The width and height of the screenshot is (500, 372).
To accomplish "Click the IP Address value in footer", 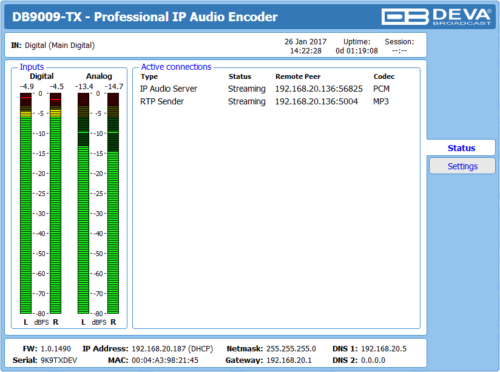I will click(172, 349).
